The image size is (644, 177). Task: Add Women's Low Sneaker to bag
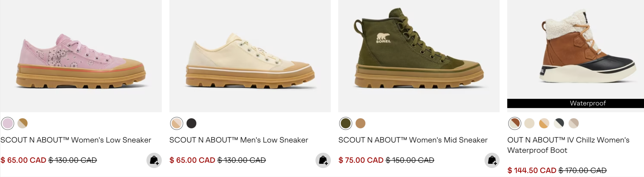[x=154, y=160]
